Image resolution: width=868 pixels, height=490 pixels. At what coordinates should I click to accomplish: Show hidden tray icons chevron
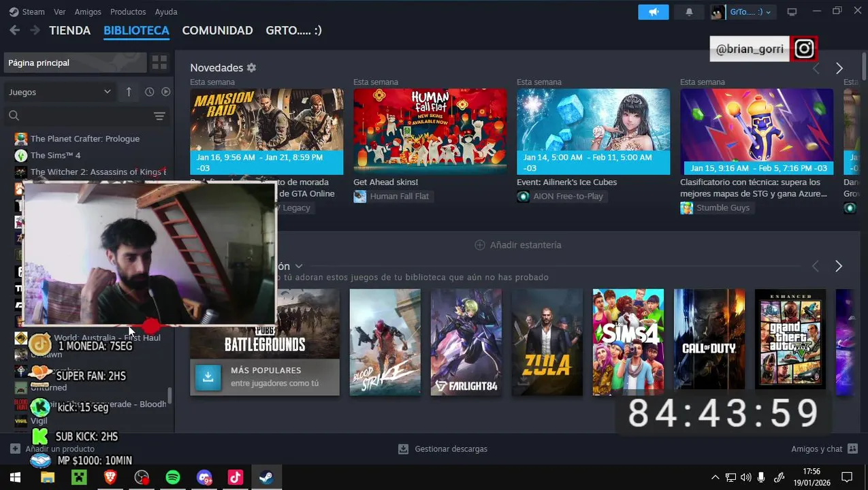point(715,478)
